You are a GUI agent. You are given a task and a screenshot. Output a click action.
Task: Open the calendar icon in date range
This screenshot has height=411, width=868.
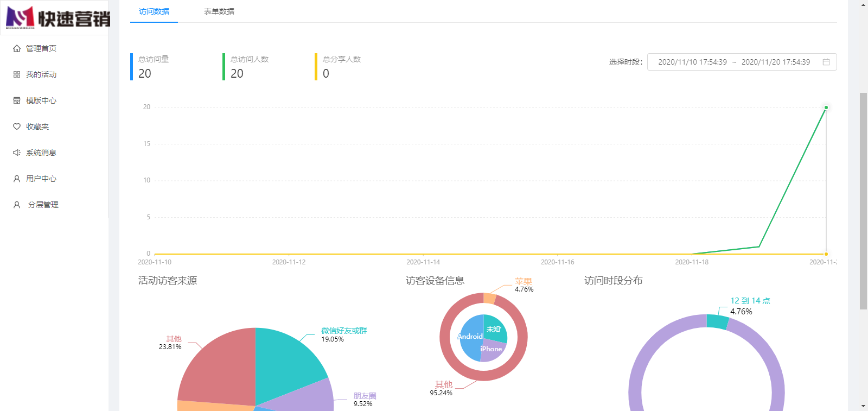click(826, 62)
